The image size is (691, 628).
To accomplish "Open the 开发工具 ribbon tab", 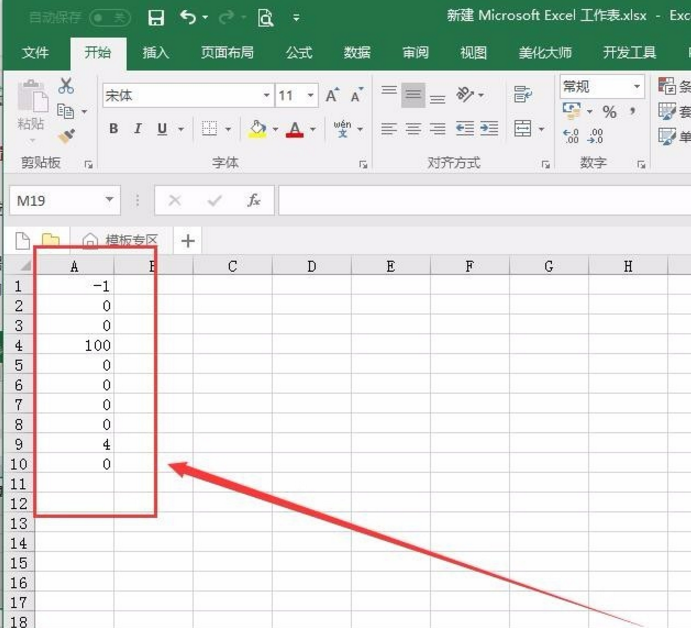I will 629,53.
